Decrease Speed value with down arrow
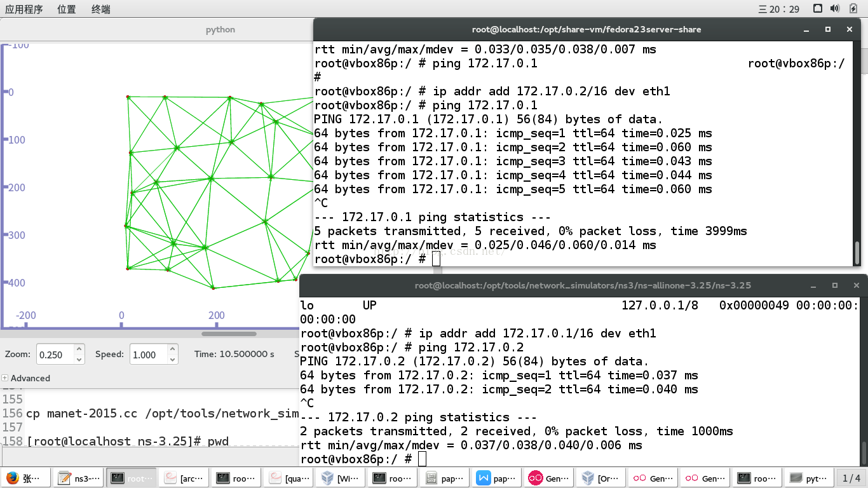This screenshot has height=488, width=868. coord(172,360)
